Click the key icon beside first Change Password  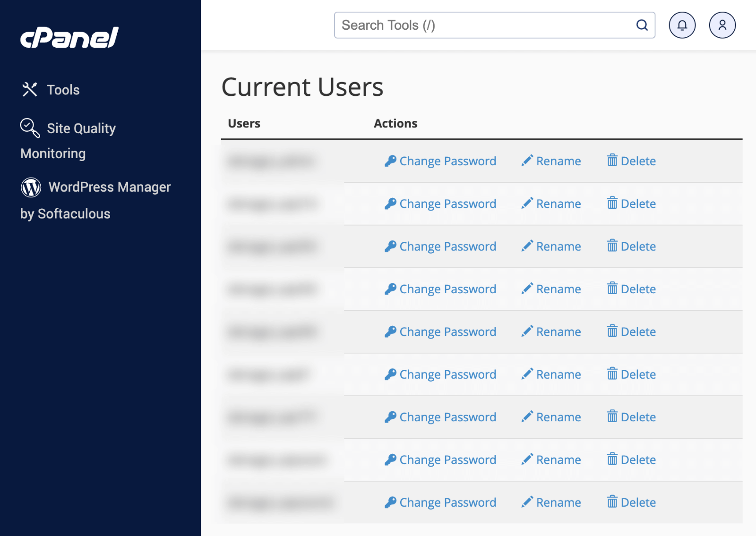click(390, 161)
